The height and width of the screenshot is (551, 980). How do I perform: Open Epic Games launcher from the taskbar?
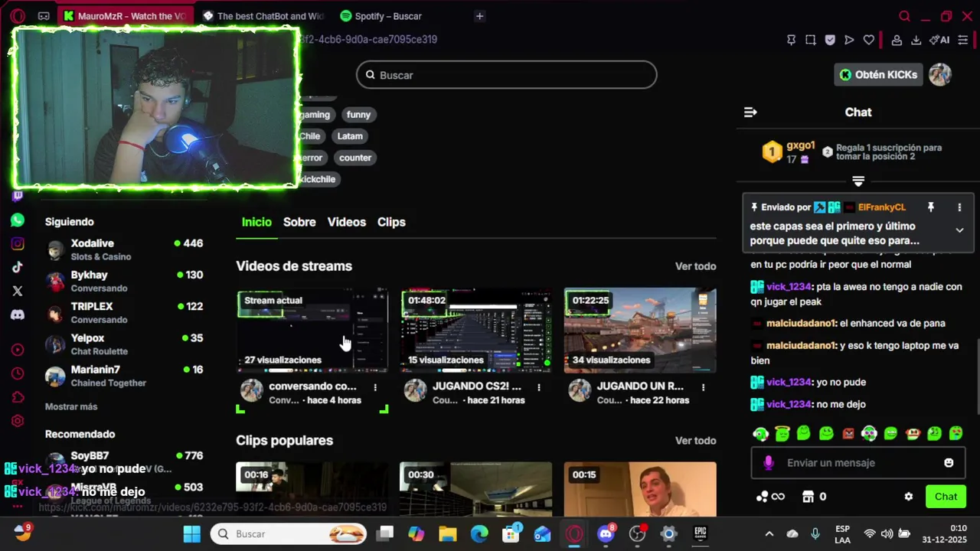tap(700, 534)
